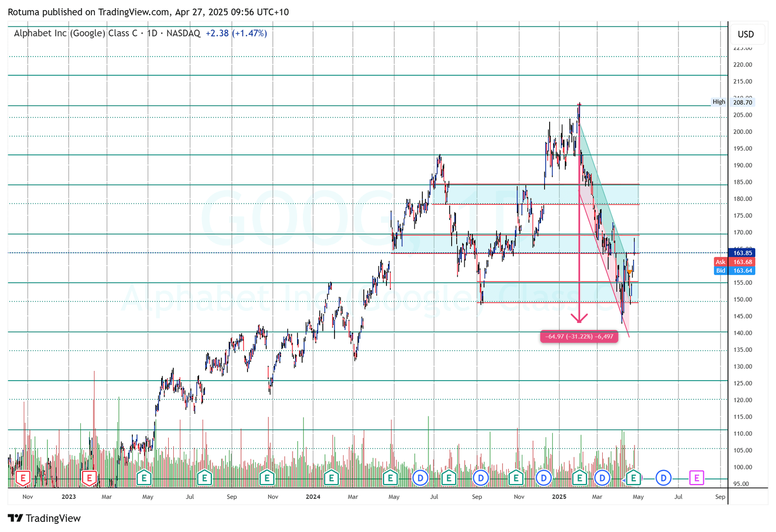Screen dimensions: 776x532
Task: Open the USD currency selector
Action: [746, 34]
